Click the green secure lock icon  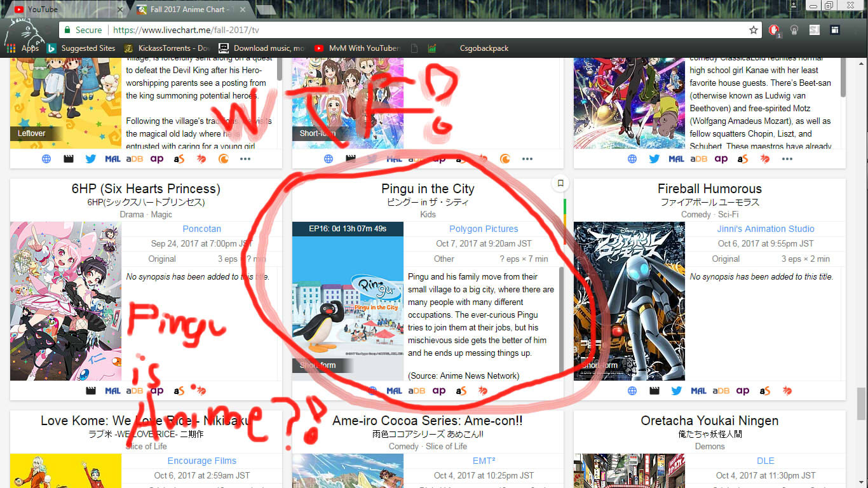67,30
